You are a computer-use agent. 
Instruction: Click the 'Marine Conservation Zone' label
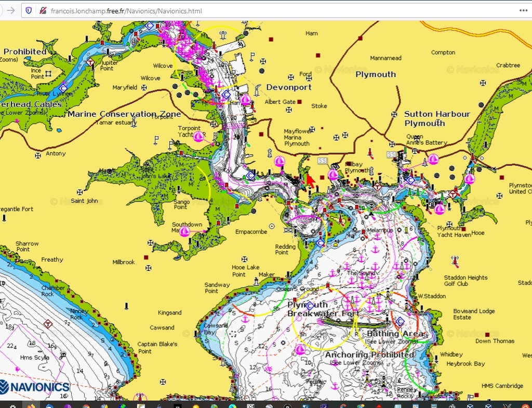124,114
